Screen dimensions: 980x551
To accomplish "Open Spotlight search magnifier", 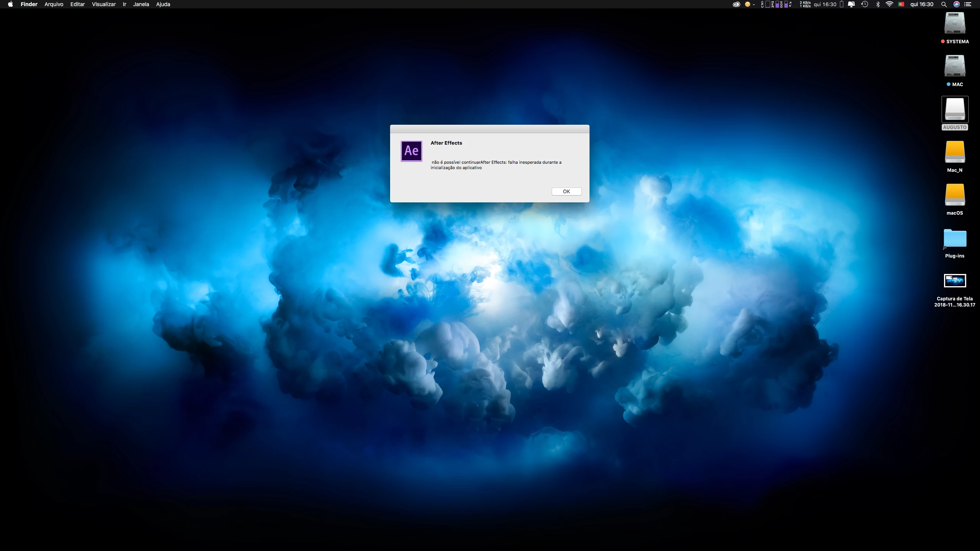I will 944,4.
